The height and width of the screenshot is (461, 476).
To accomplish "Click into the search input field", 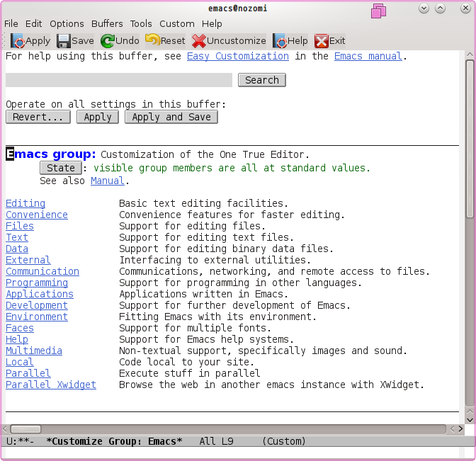I will (x=119, y=80).
